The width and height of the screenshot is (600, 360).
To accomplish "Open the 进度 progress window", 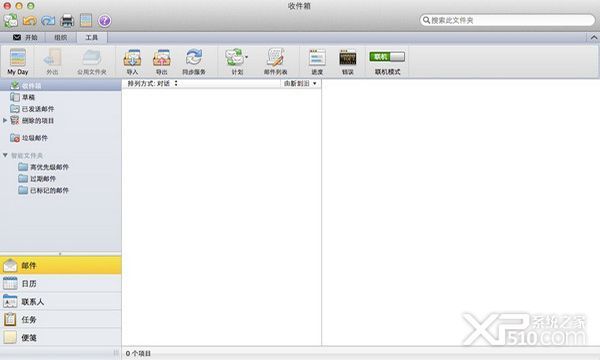I will (x=317, y=62).
